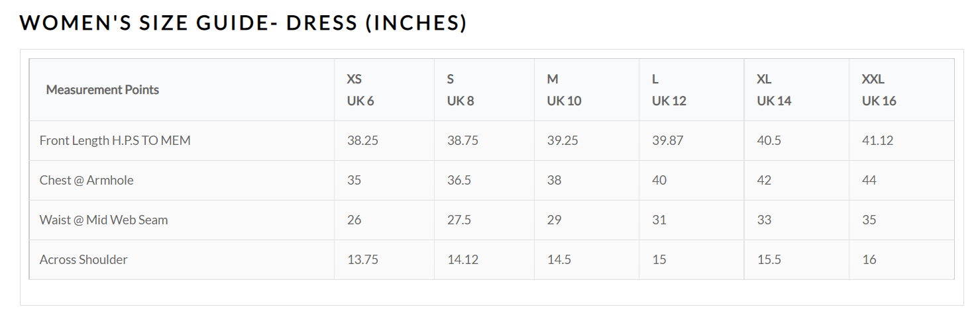Click the Chest @ Armhole row label
This screenshot has width=980, height=311.
click(87, 181)
